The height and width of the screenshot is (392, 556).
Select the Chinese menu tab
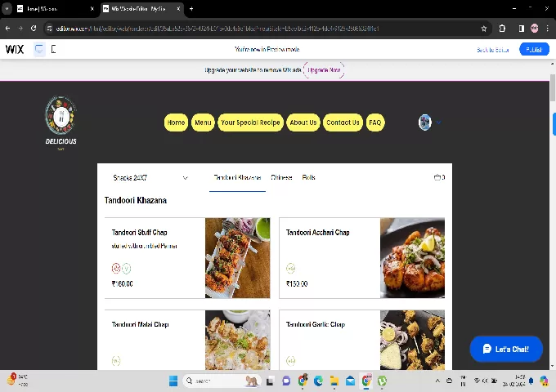click(281, 177)
